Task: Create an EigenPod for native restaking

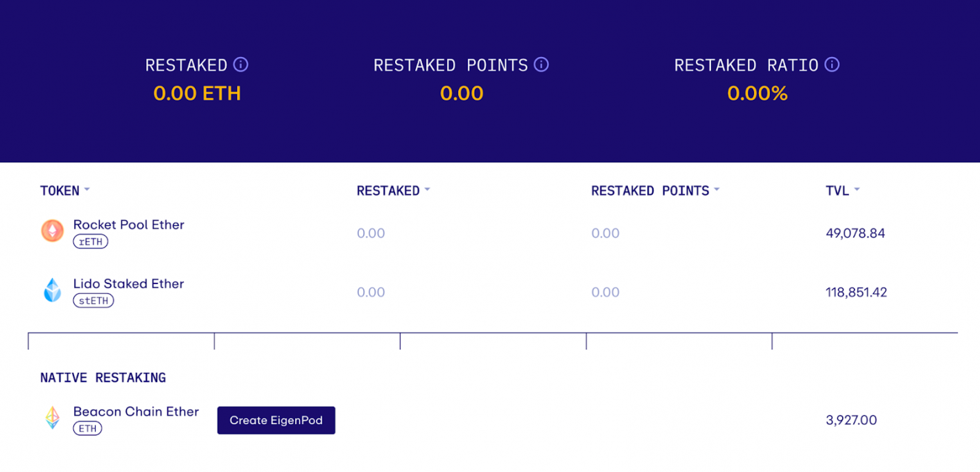Action: 276,420
